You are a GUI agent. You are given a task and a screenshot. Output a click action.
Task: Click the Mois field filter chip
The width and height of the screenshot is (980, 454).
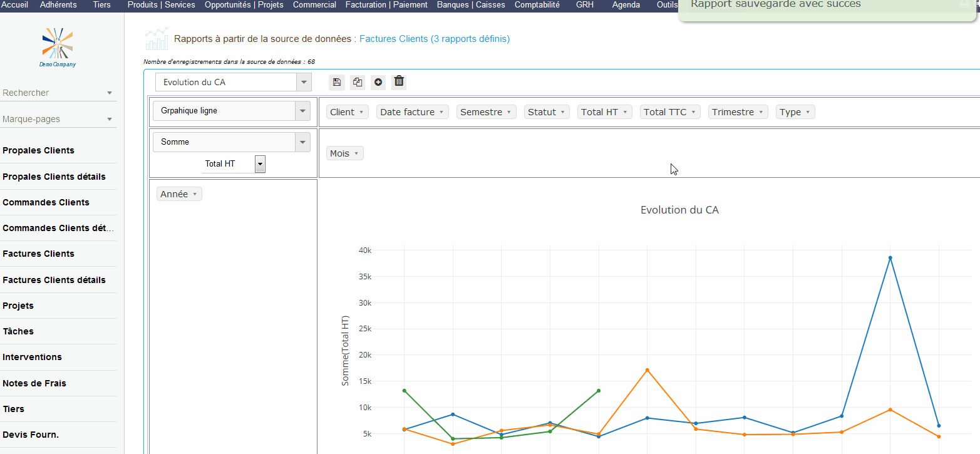[344, 153]
